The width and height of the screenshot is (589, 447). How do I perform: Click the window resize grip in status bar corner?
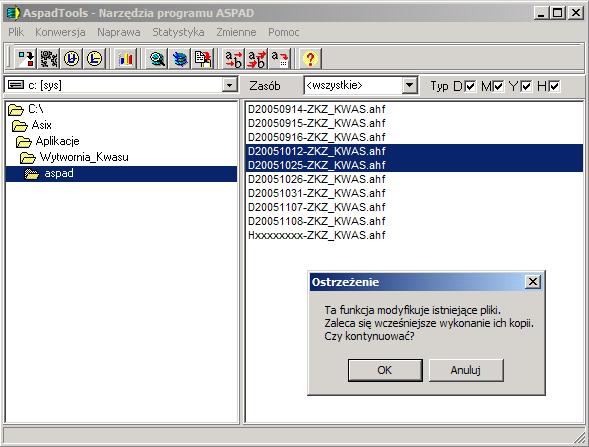coord(580,438)
